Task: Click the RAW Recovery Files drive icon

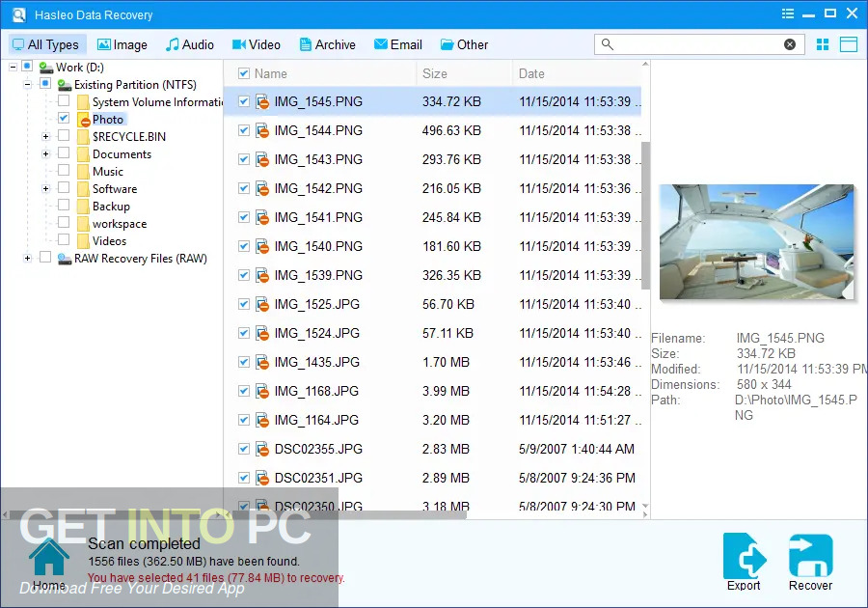Action: tap(65, 259)
